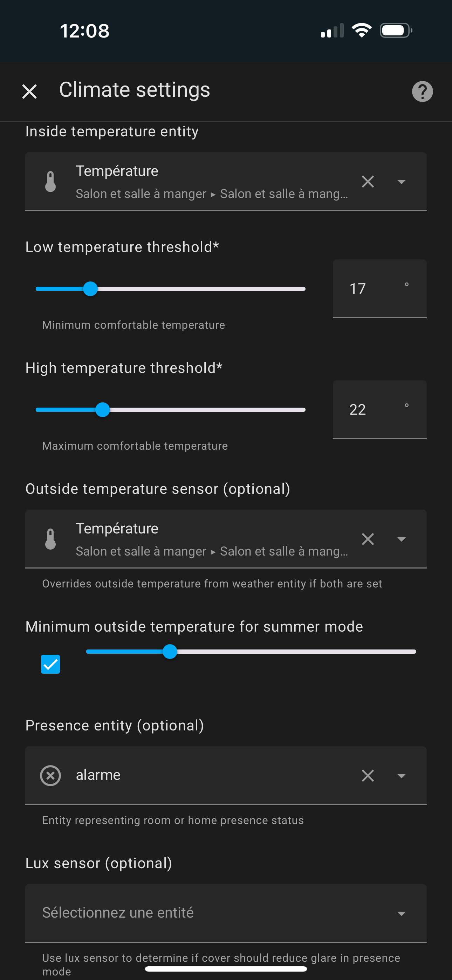Expand the Outside temperature sensor dropdown
Screen dimensions: 452x980
pyautogui.click(x=401, y=539)
